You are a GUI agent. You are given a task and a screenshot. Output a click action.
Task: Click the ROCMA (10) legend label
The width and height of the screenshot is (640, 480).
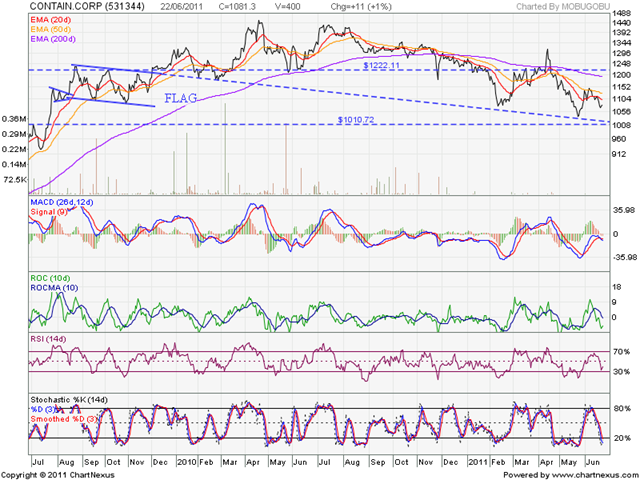click(x=54, y=288)
